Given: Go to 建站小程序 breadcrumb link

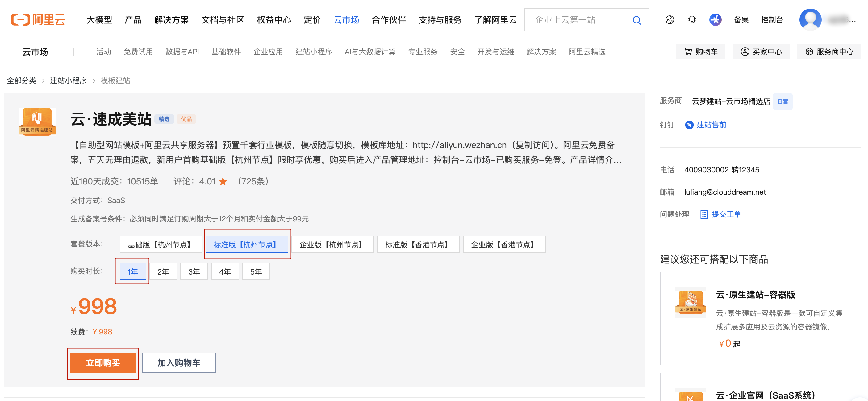Looking at the screenshot, I should coord(69,81).
